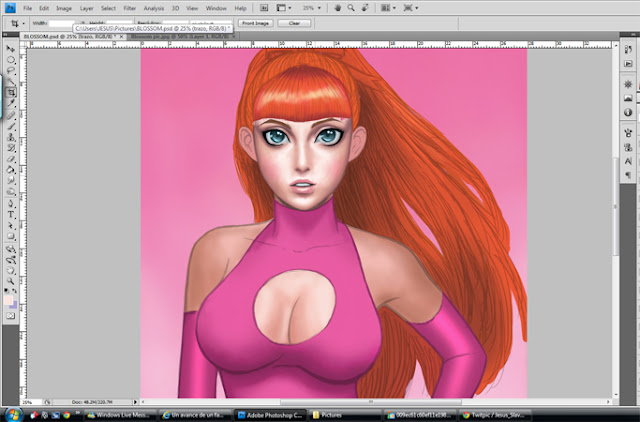Image resolution: width=640 pixels, height=422 pixels.
Task: Select the History Brush tool
Action: click(x=11, y=148)
